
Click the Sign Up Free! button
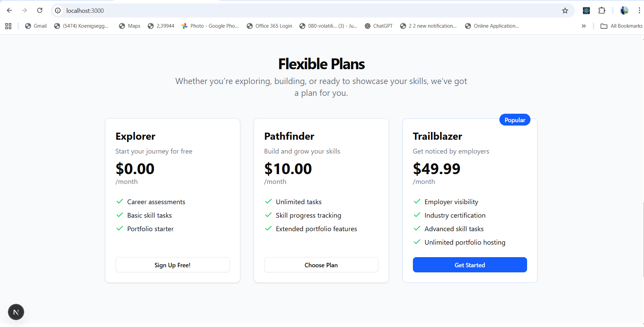172,265
